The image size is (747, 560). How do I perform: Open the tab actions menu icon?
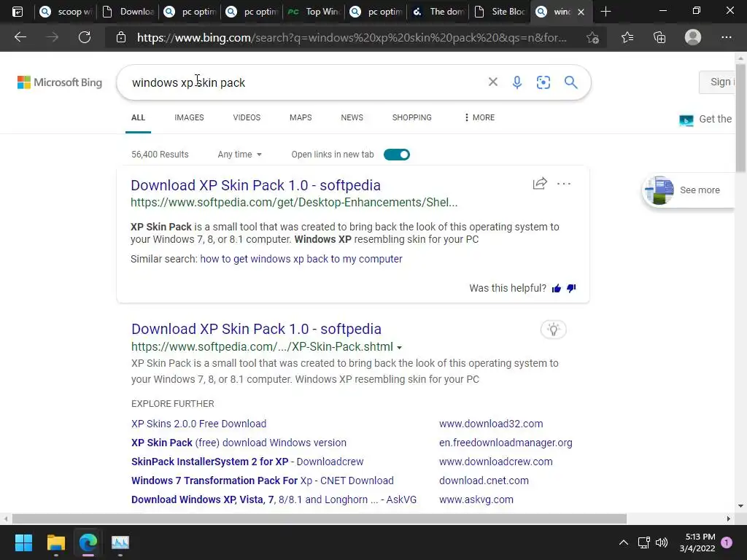18,12
